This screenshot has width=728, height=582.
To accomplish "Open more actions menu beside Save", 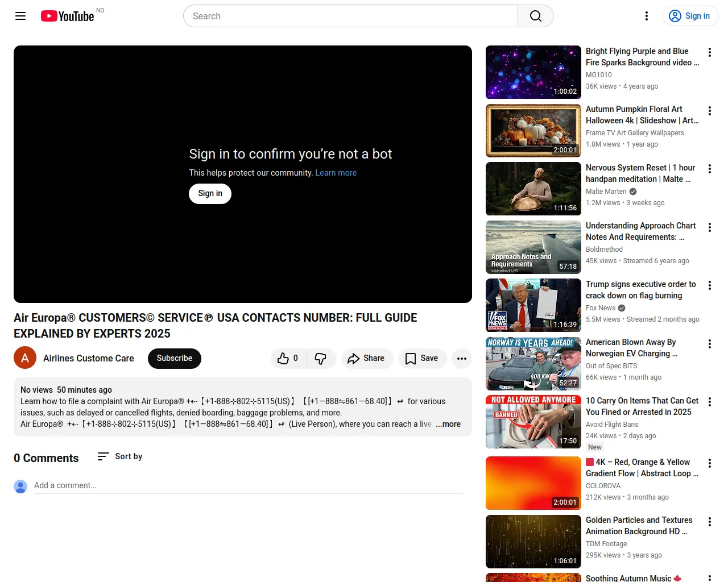I will 461,359.
